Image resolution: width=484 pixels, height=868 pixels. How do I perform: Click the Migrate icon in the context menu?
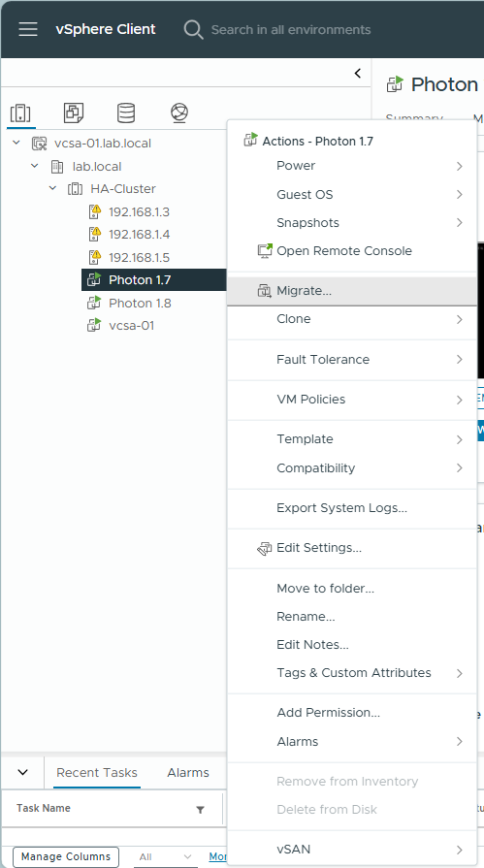pyautogui.click(x=265, y=291)
